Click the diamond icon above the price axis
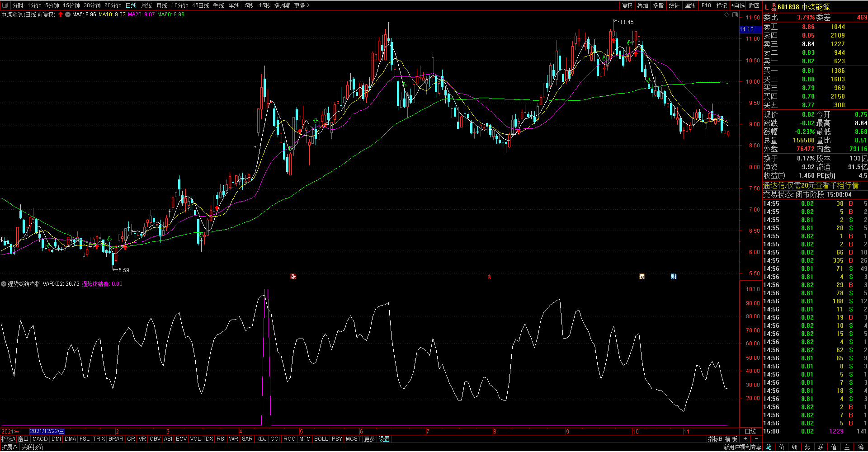The height and width of the screenshot is (452, 868). [727, 14]
